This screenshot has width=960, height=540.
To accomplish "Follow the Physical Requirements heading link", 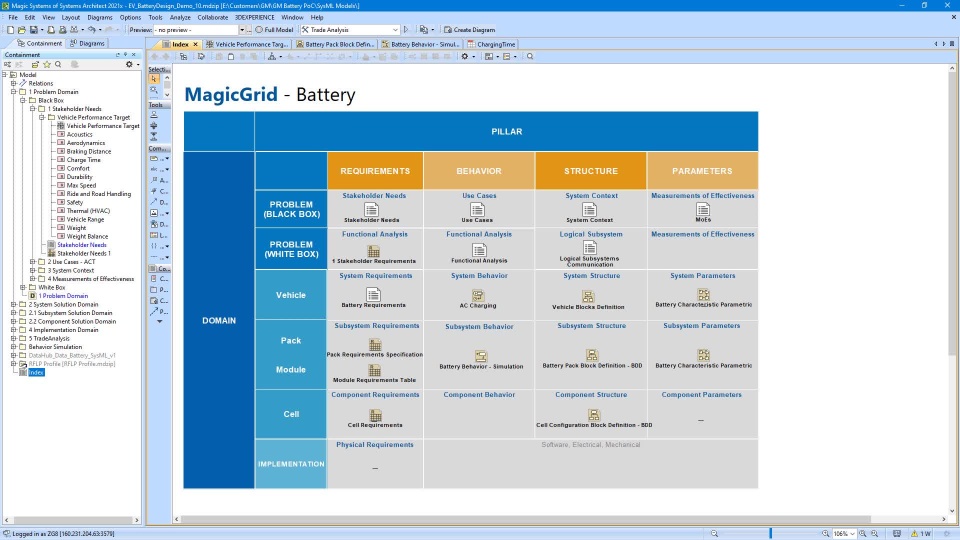I will click(x=375, y=444).
